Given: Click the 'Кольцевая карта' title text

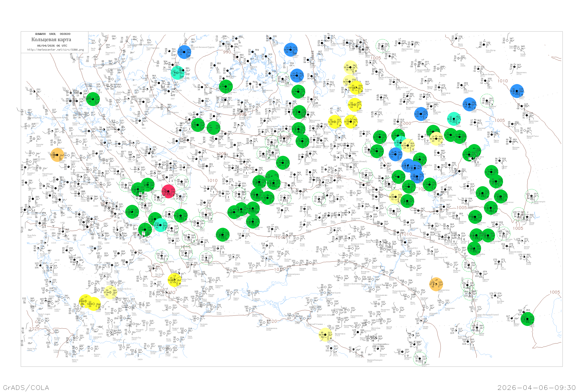Looking at the screenshot, I should (x=51, y=40).
